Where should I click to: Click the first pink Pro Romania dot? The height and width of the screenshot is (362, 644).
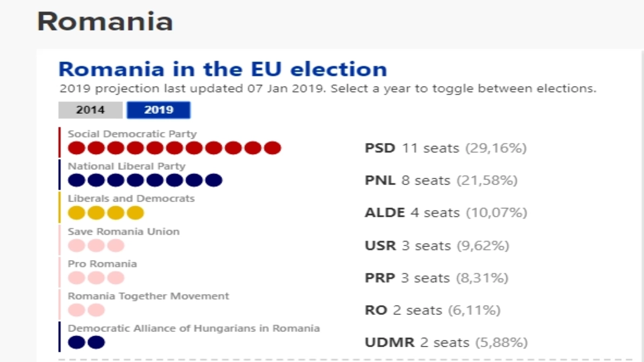point(76,278)
